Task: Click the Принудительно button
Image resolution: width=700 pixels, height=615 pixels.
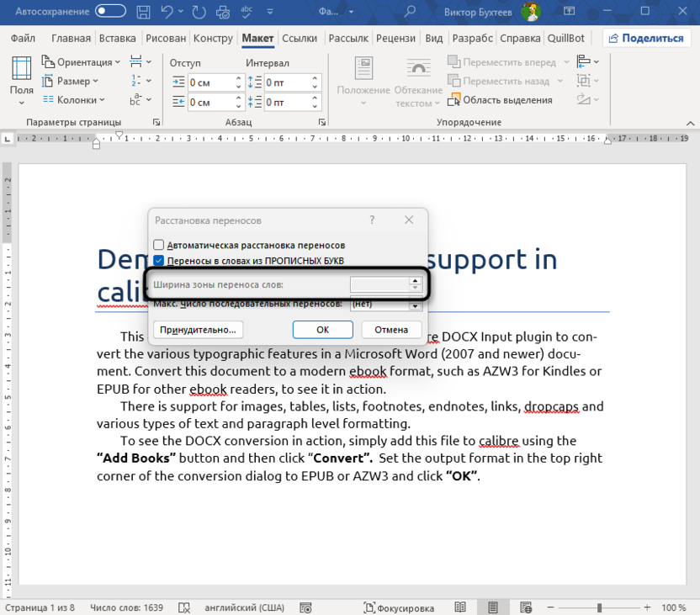Action: [x=199, y=329]
